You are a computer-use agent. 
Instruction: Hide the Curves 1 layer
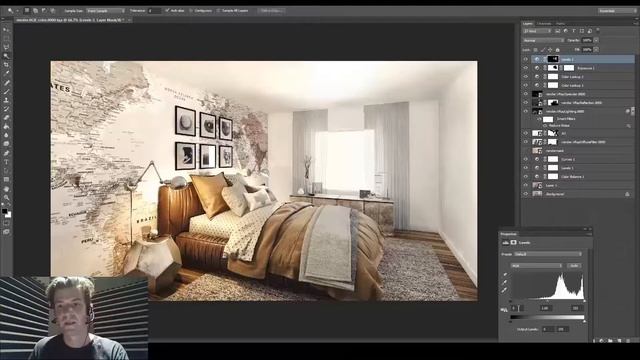tap(526, 159)
